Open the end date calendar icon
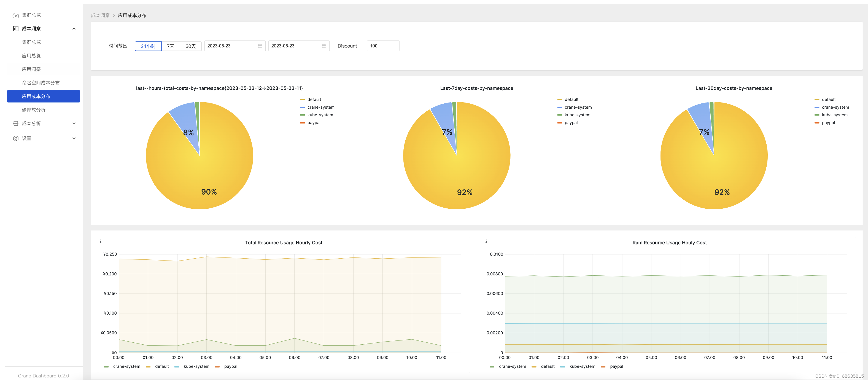Image resolution: width=868 pixels, height=381 pixels. coord(324,46)
